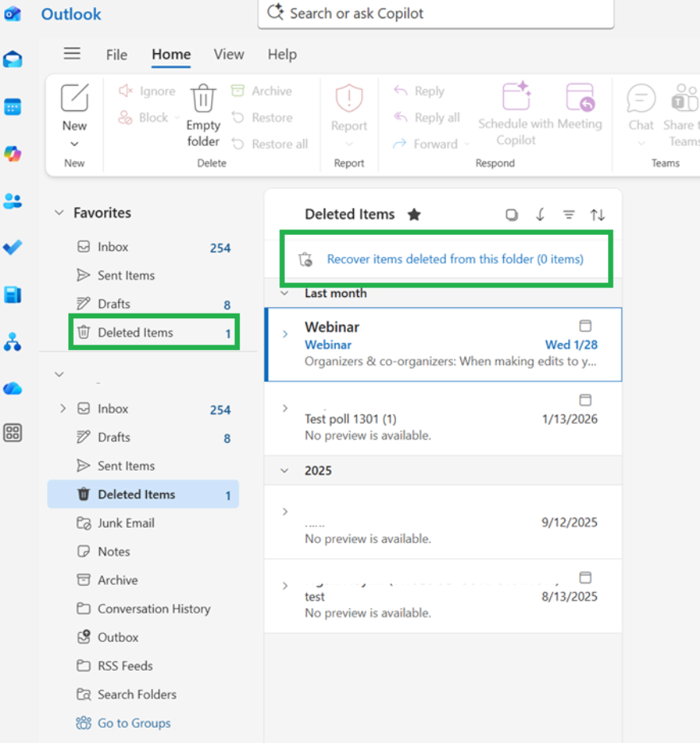The image size is (700, 743).
Task: Expand the 9/12/2025 conversation
Action: point(285,512)
